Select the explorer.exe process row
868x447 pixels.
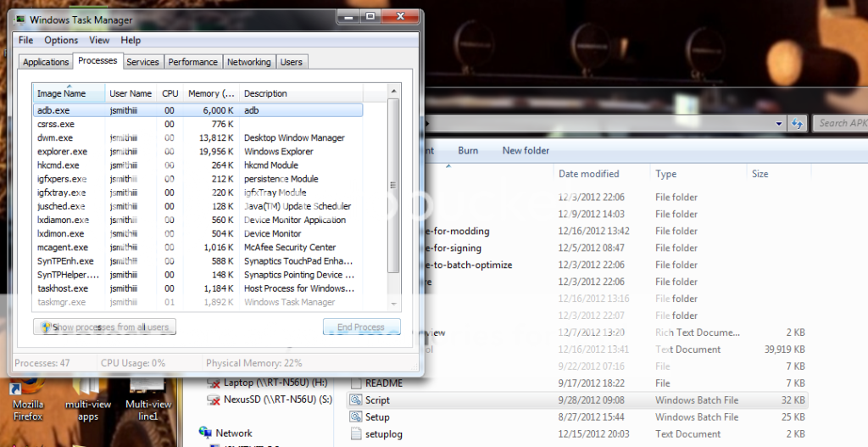[x=198, y=151]
